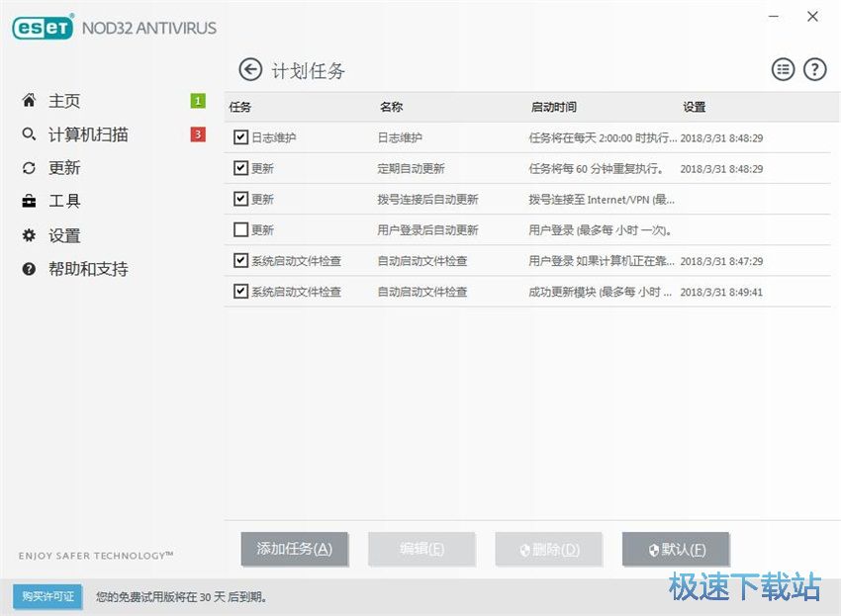Sort by the 名称 column header
841x616 pixels.
click(x=391, y=107)
